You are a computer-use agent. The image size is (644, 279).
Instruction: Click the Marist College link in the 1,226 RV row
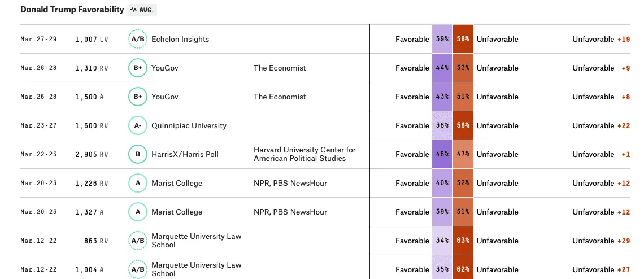177,183
